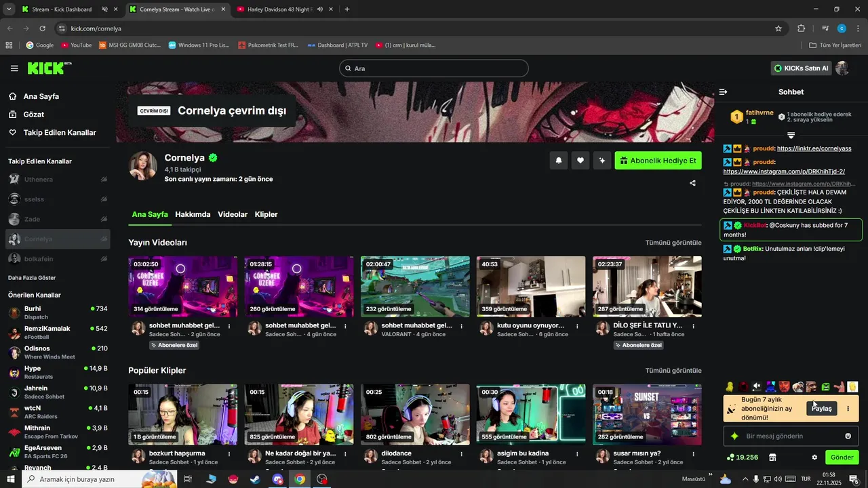Click the linktr.ee/cornelyass chat link
Image resolution: width=868 pixels, height=488 pixels.
(814, 148)
